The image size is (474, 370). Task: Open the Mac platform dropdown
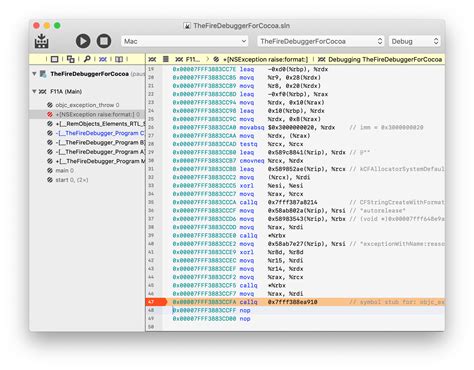point(185,41)
